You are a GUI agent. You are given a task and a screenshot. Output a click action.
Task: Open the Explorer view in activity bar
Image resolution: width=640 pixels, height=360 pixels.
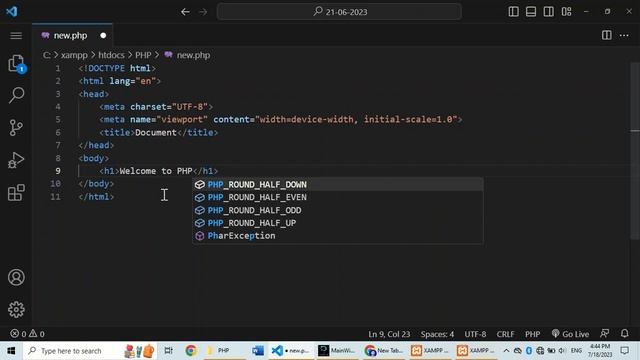[16, 64]
